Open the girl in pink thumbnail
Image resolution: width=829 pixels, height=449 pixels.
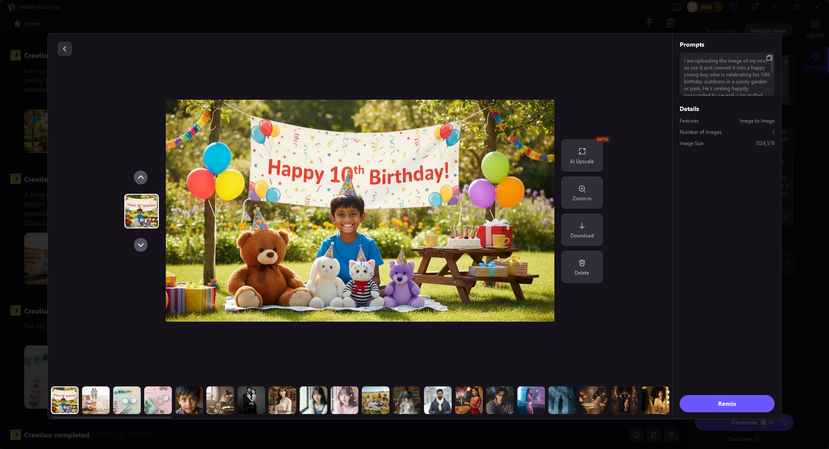pyautogui.click(x=344, y=400)
